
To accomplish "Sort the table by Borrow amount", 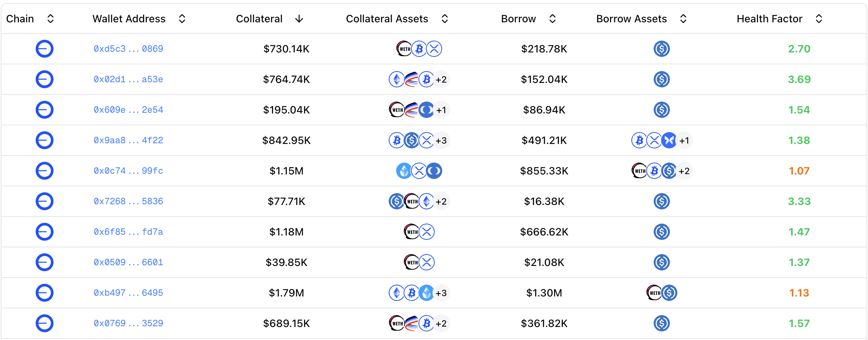I will coord(552,19).
